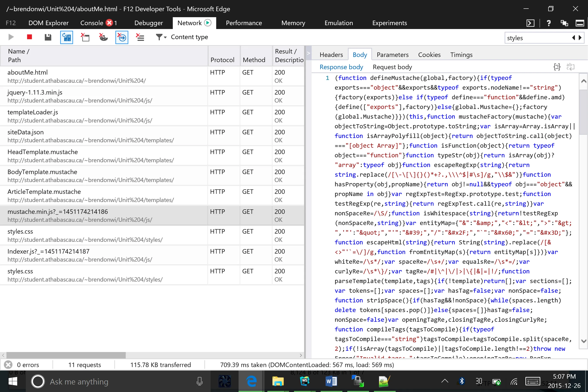This screenshot has width=588, height=392.
Task: Toggle pretty print for response body
Action: click(557, 67)
